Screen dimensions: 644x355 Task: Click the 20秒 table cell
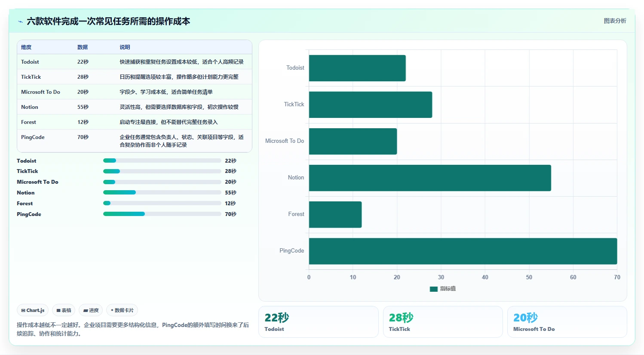click(83, 92)
